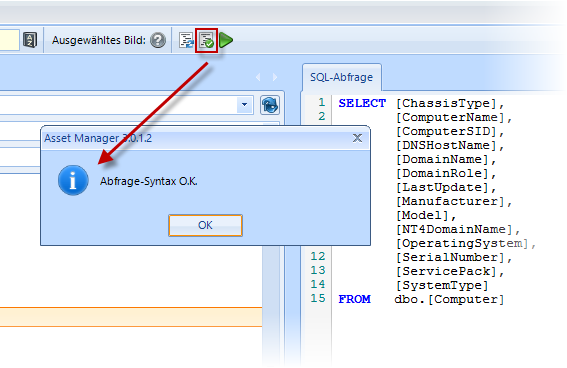
Task: Click the left navigation arrow above the panel
Action: [x=258, y=77]
